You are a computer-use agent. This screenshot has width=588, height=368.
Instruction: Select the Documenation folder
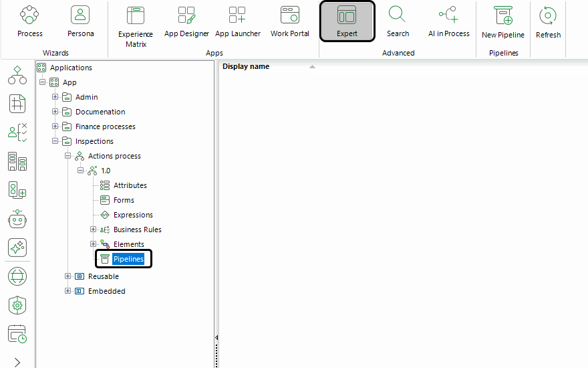tap(100, 112)
